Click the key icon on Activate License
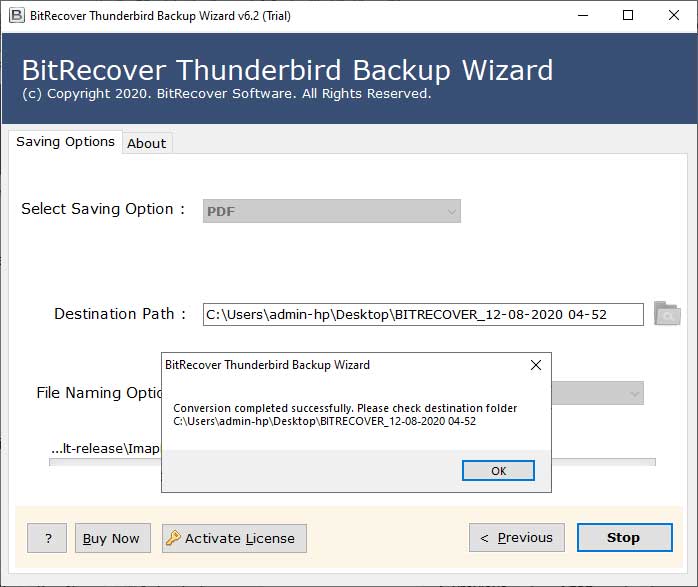This screenshot has width=698, height=587. pos(173,538)
